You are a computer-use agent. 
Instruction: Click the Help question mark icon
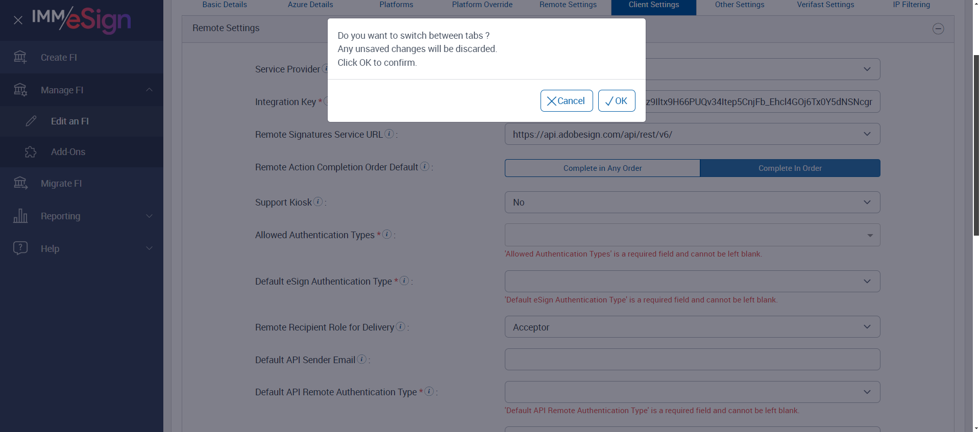20,248
